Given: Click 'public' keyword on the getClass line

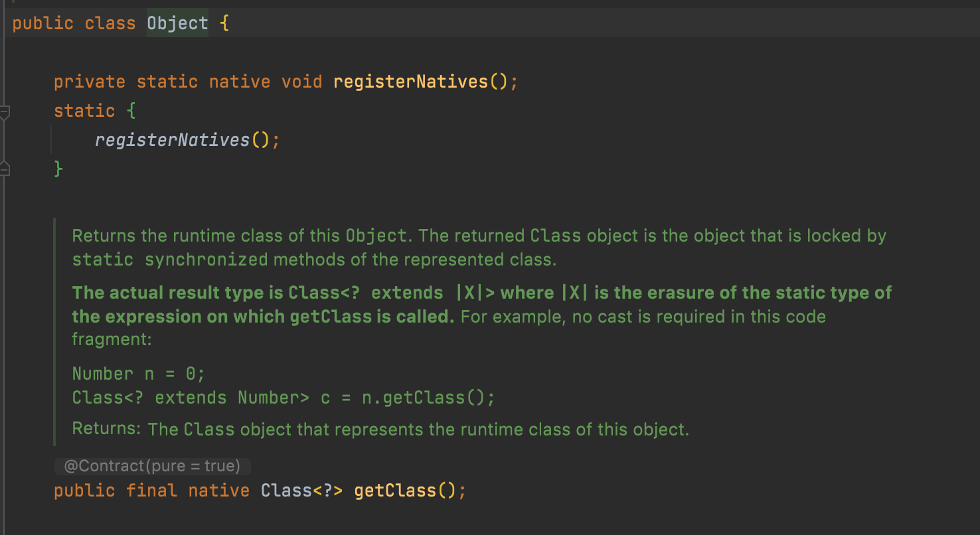Looking at the screenshot, I should point(84,491).
